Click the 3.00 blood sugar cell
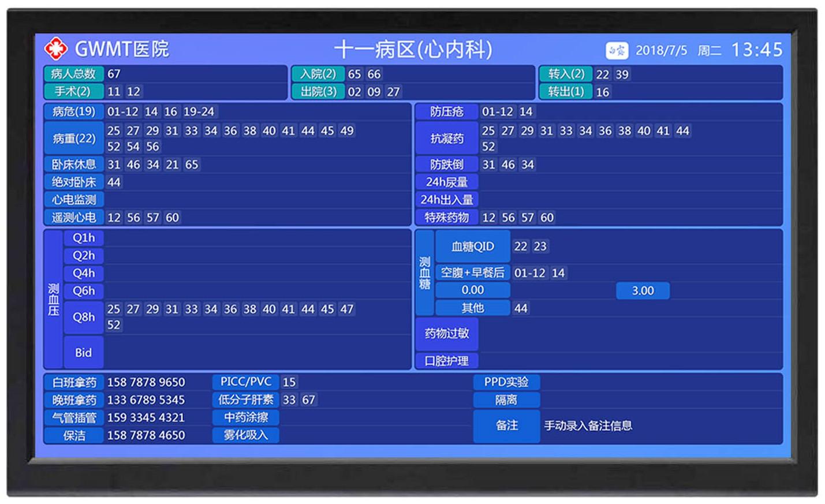 click(x=643, y=290)
